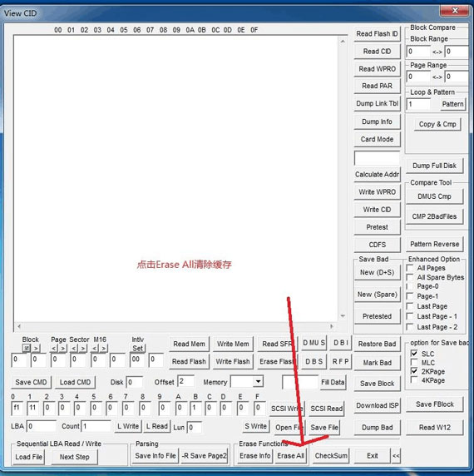Click the M16 next arrow
The width and height of the screenshot is (474, 476).
coord(104,349)
